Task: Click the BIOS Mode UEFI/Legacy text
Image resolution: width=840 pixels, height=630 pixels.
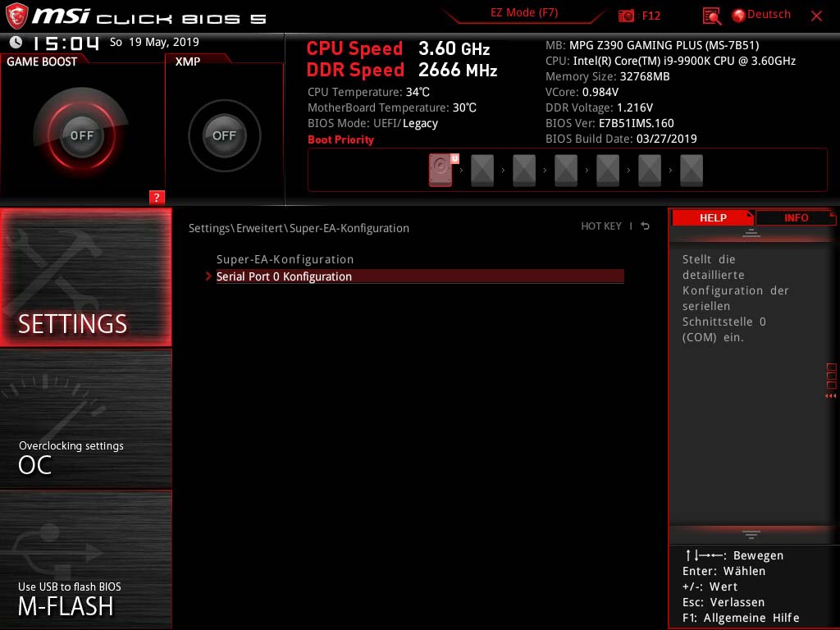Action: pos(372,123)
